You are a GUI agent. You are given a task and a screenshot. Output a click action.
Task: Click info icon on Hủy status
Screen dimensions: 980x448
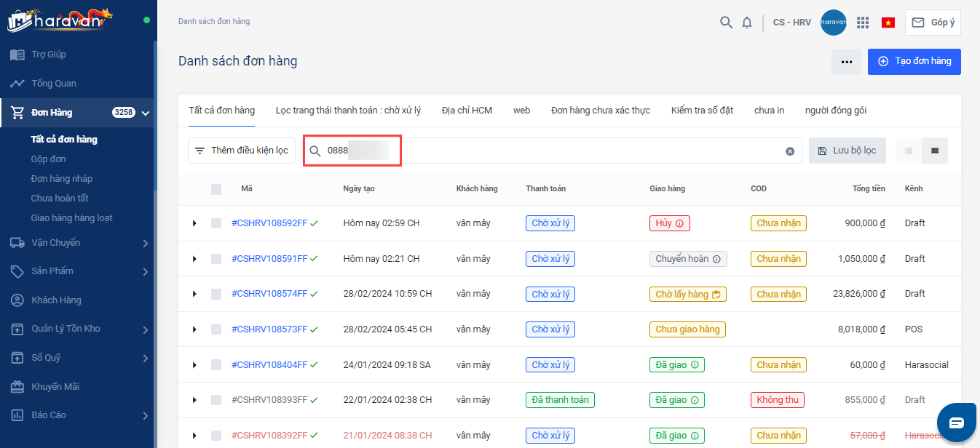coord(680,223)
